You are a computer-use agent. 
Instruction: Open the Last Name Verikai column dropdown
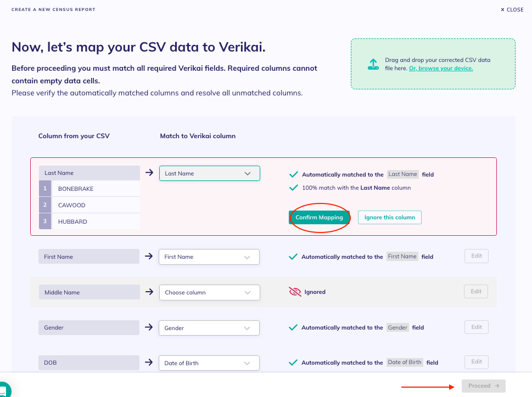tap(210, 173)
